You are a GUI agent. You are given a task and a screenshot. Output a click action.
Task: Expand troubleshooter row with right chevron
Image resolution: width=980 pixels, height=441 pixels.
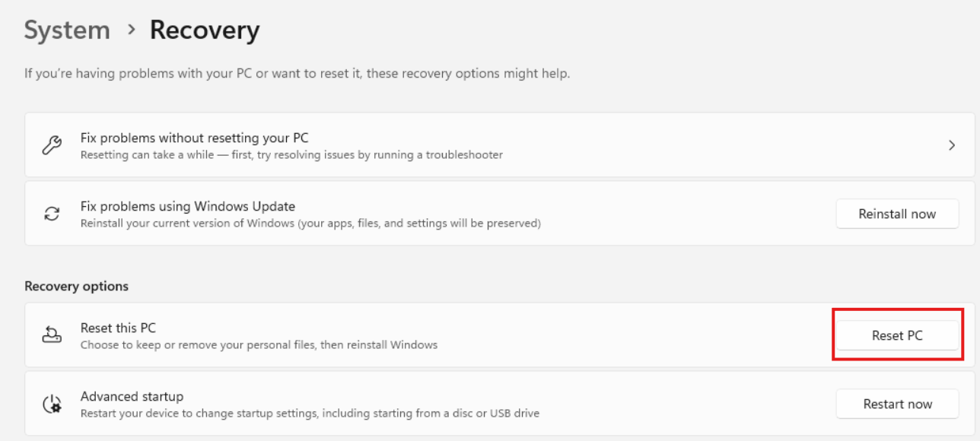pos(952,145)
